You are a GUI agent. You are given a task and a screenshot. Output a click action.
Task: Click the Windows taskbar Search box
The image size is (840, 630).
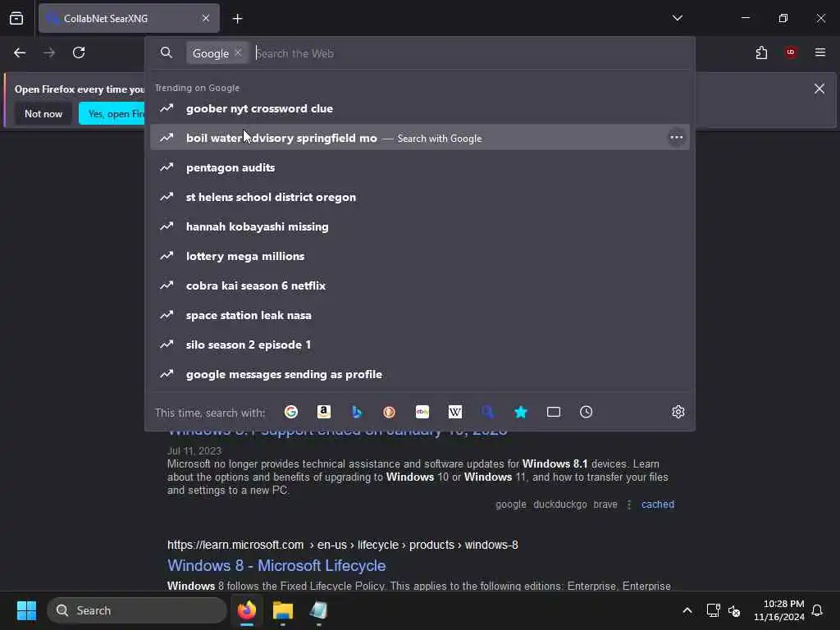pos(137,610)
